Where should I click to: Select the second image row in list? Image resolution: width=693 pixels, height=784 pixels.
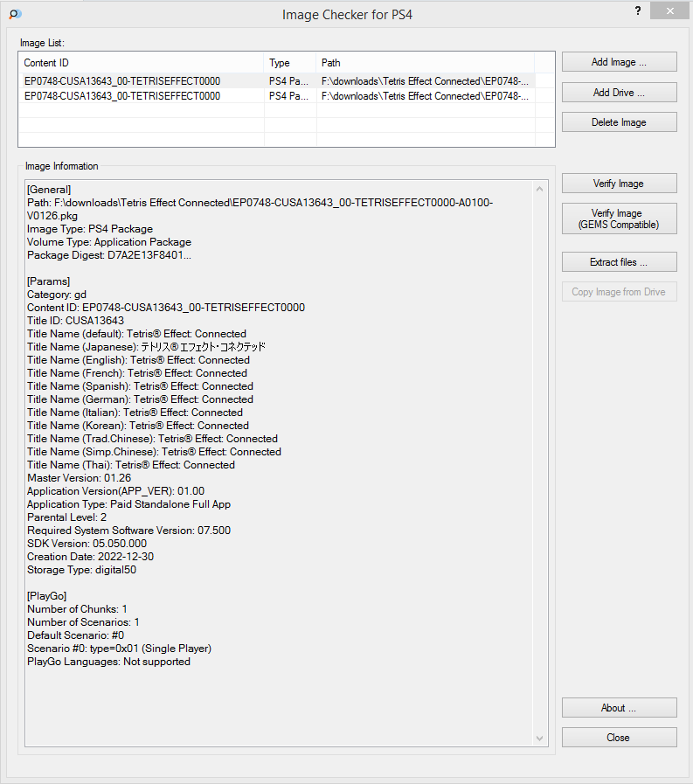276,96
